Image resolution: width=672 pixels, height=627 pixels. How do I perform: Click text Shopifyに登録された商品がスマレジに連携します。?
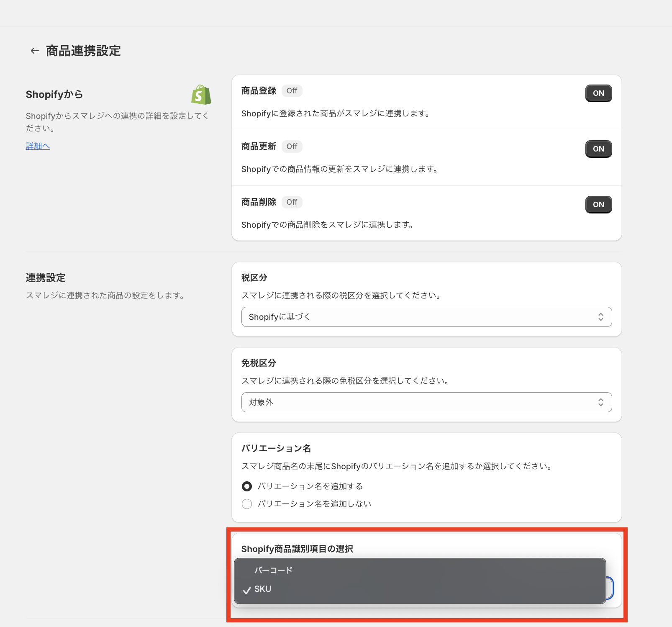[336, 113]
